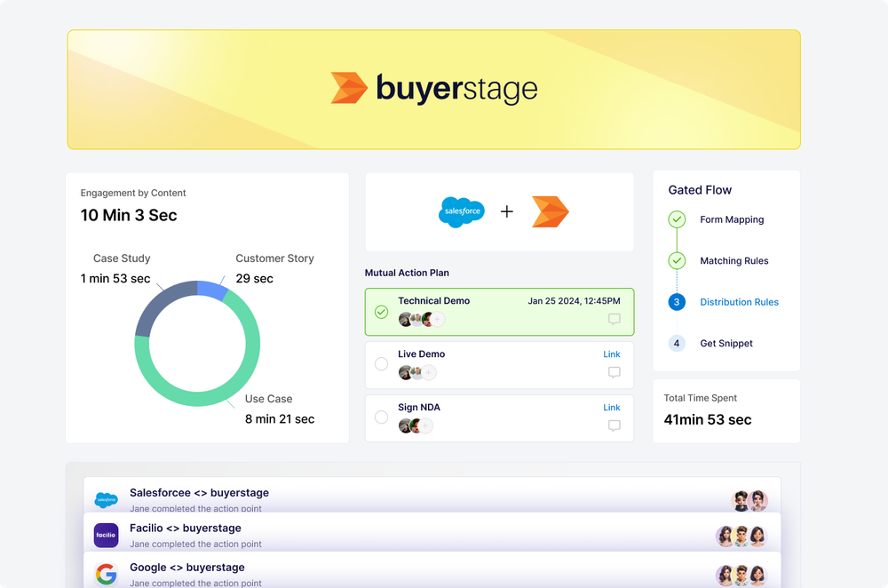Click the Matching Rules completed check icon
The height and width of the screenshot is (588, 888).
pyautogui.click(x=677, y=260)
